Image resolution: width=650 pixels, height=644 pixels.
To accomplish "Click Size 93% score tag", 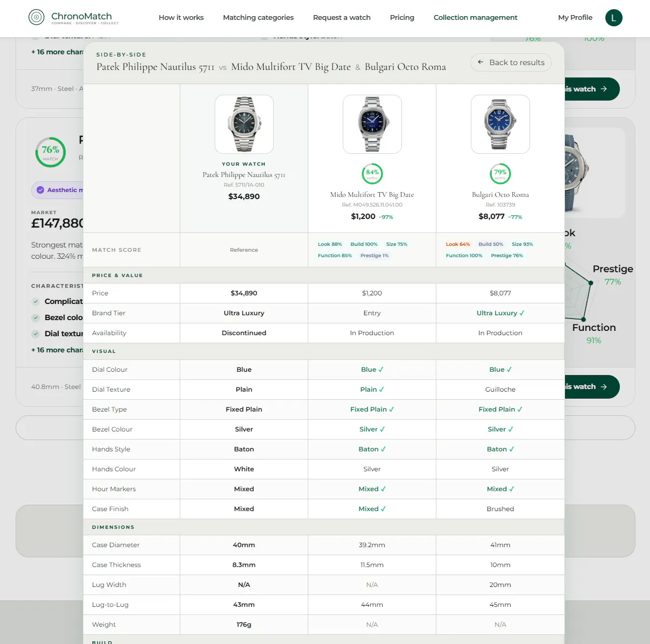I will pos(522,244).
